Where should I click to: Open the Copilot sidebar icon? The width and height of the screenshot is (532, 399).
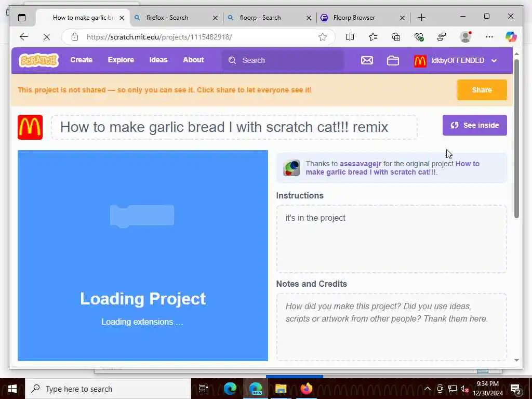[511, 37]
